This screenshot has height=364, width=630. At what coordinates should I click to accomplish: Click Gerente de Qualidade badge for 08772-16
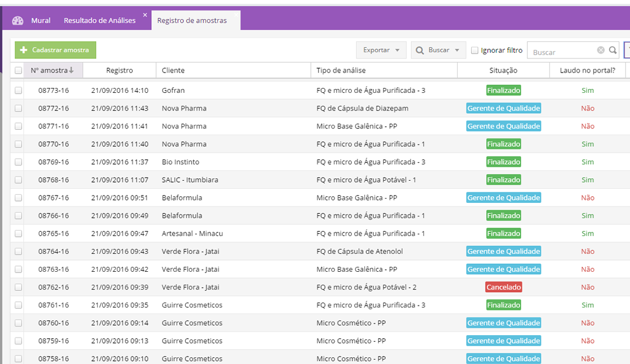click(503, 108)
